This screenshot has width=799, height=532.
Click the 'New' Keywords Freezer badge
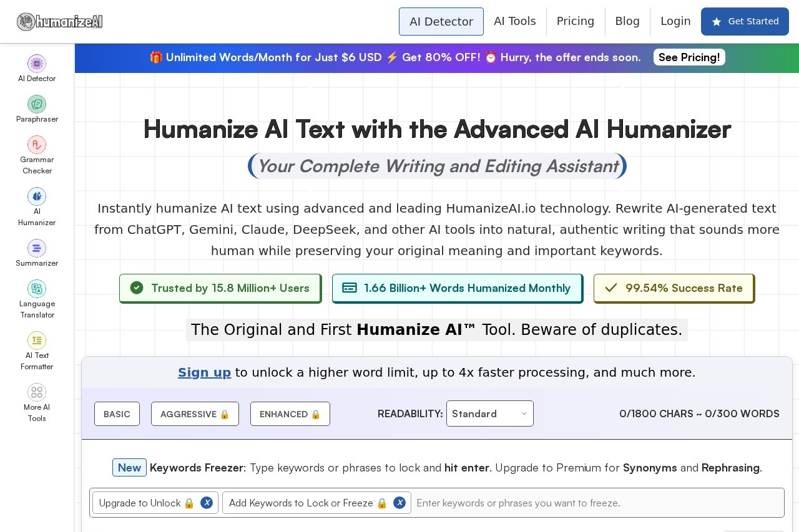click(x=129, y=468)
